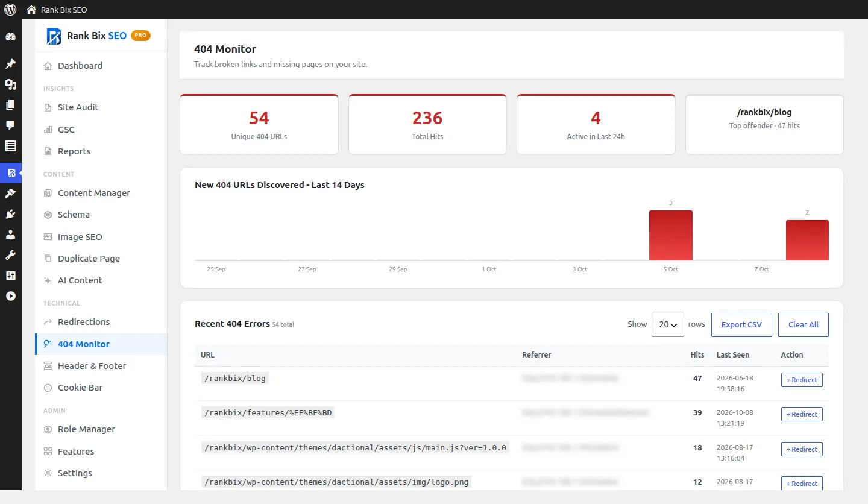
Task: Open Pages via the stacked-pages icon
Action: coord(10,105)
